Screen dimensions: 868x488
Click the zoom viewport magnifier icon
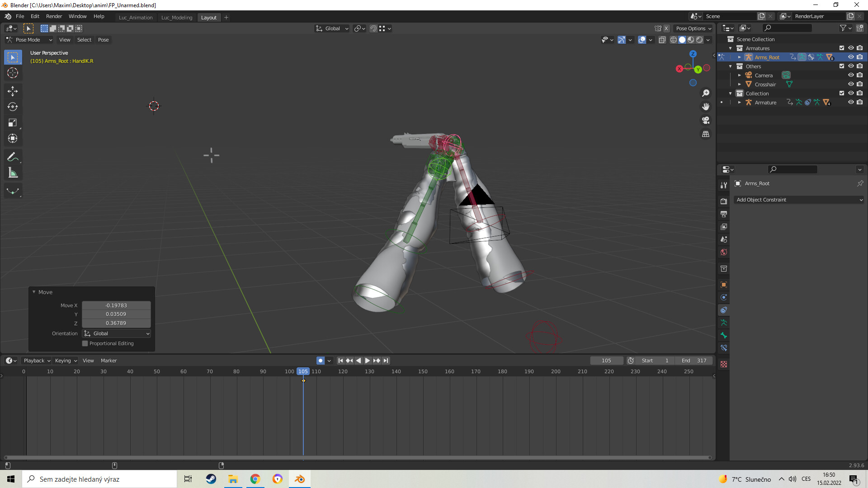[706, 93]
